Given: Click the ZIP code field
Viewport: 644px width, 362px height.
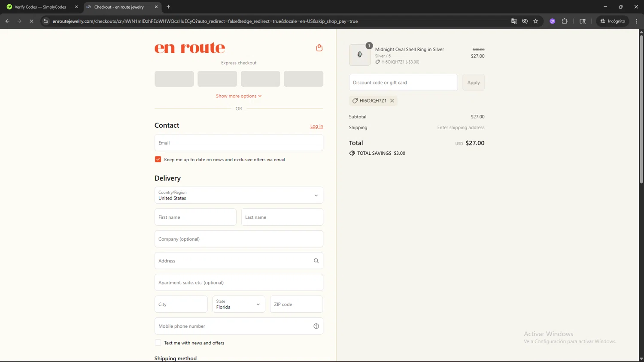Looking at the screenshot, I should click(296, 304).
